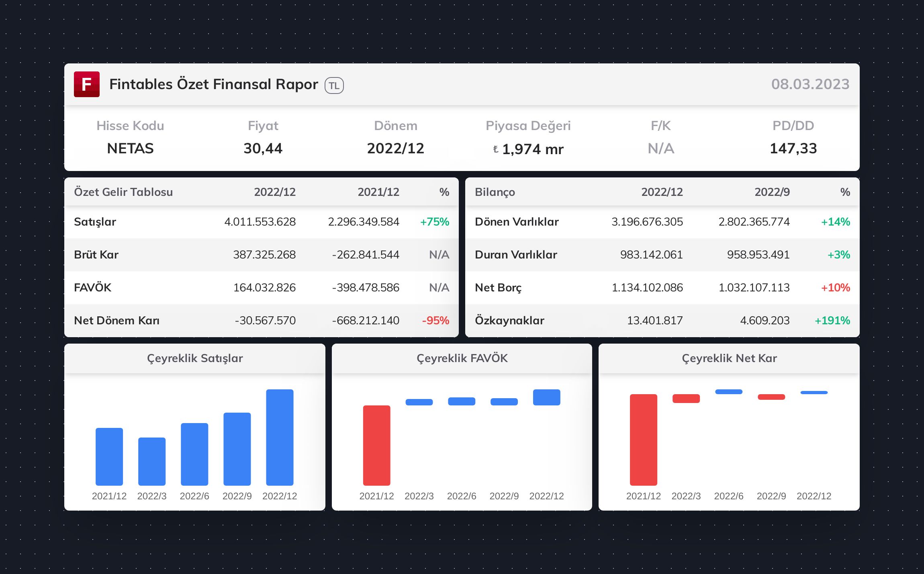Click the lira symbol beside market value
Image resolution: width=924 pixels, height=574 pixels.
495,149
